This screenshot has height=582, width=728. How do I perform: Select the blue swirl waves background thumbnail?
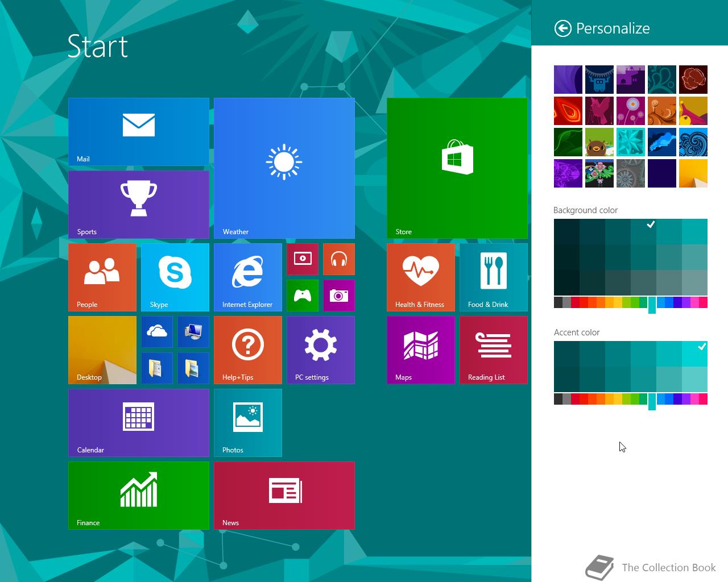(693, 142)
